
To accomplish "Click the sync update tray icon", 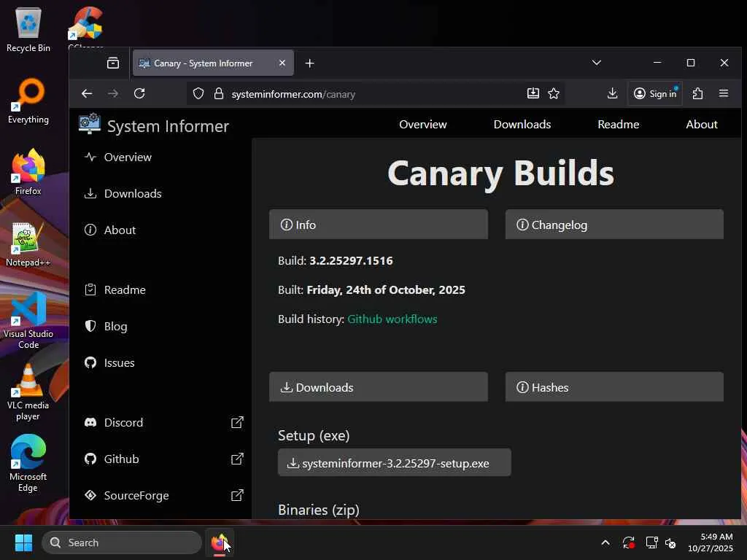I will [x=628, y=542].
